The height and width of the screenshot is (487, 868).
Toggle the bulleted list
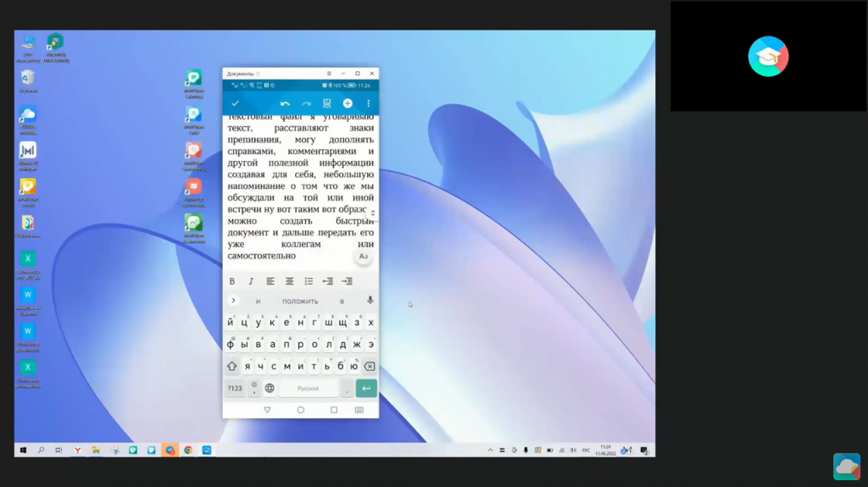click(x=309, y=281)
